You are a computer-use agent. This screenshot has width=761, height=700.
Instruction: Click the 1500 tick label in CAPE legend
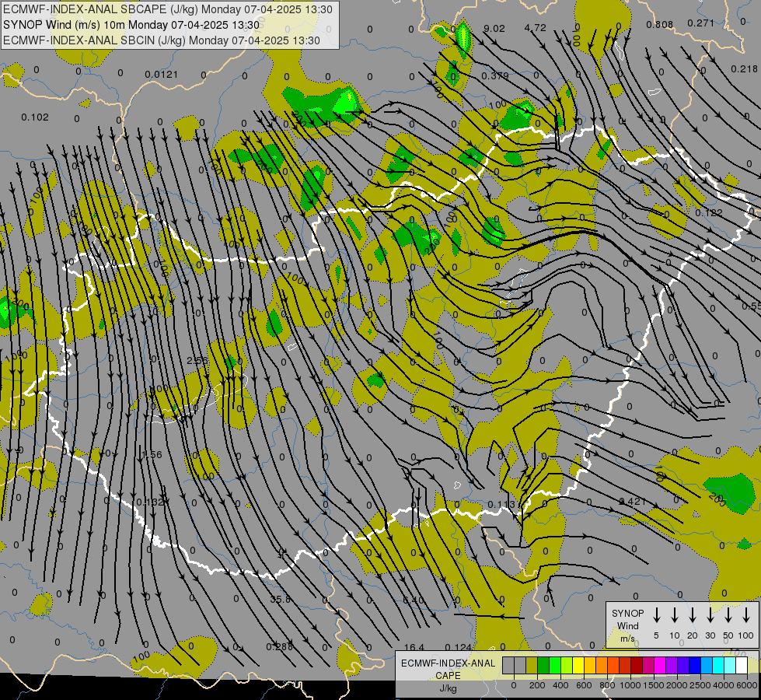coord(654,685)
